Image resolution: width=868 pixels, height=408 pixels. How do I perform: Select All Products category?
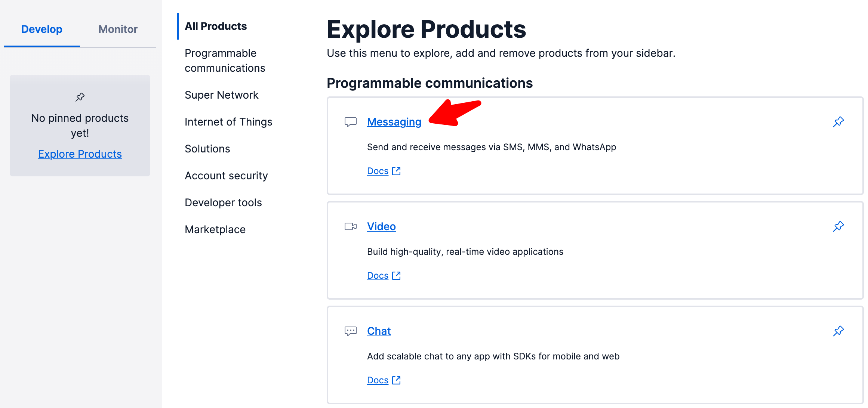[216, 26]
